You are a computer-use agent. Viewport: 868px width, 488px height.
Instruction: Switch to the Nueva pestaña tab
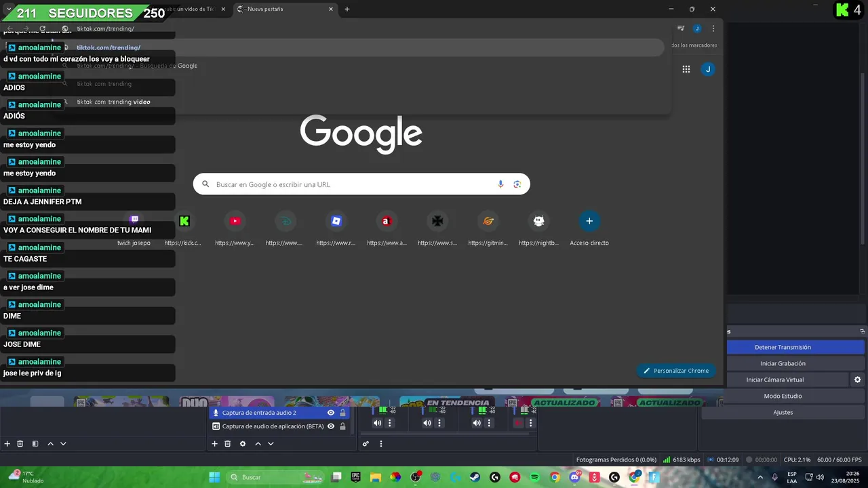tap(285, 9)
